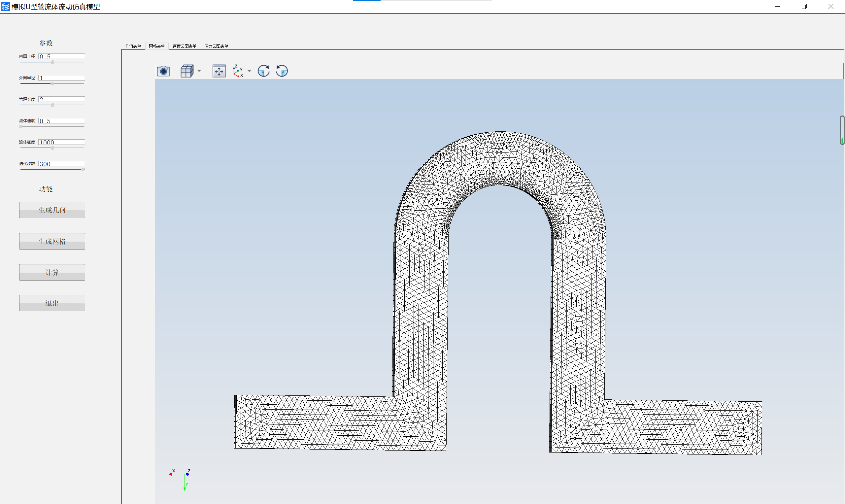The height and width of the screenshot is (504, 845).
Task: Focus the 迭代步数 input field
Action: pos(61,163)
